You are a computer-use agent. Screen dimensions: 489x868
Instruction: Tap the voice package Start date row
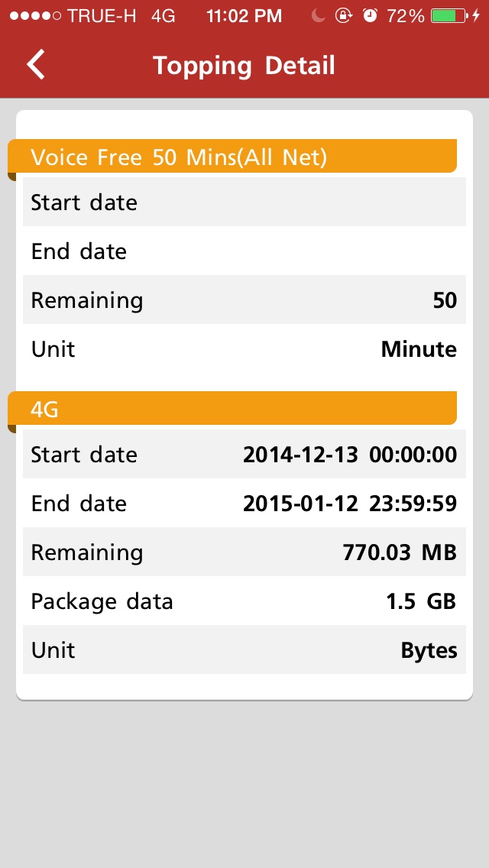point(244,202)
